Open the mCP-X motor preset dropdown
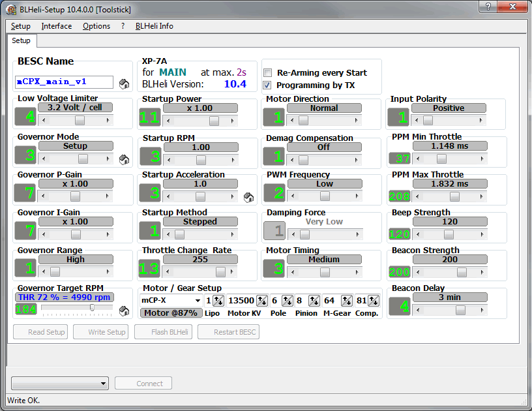 coord(198,301)
